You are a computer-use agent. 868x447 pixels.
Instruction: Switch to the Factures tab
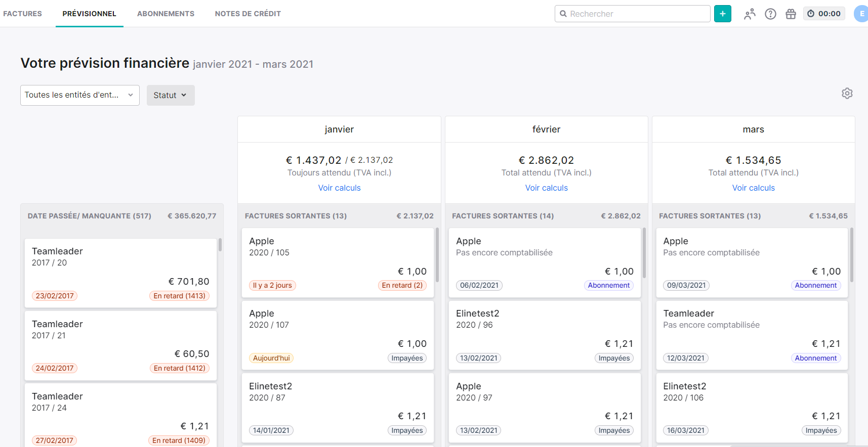[22, 14]
